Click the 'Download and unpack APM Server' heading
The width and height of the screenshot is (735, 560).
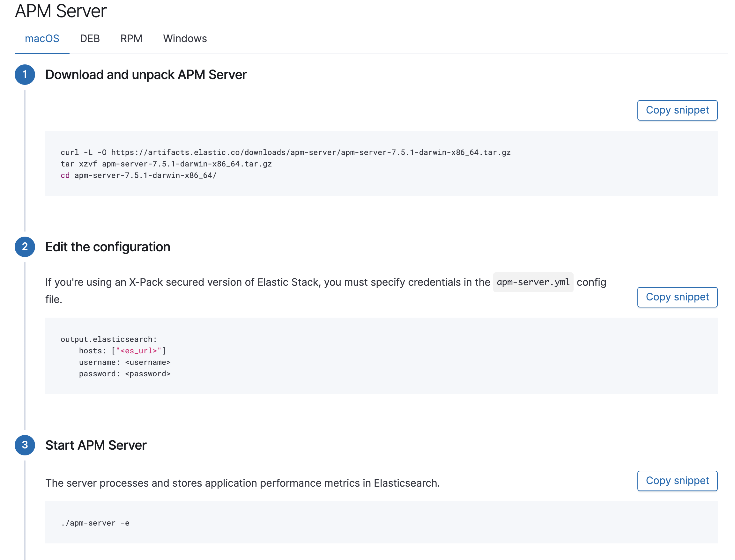pos(146,75)
